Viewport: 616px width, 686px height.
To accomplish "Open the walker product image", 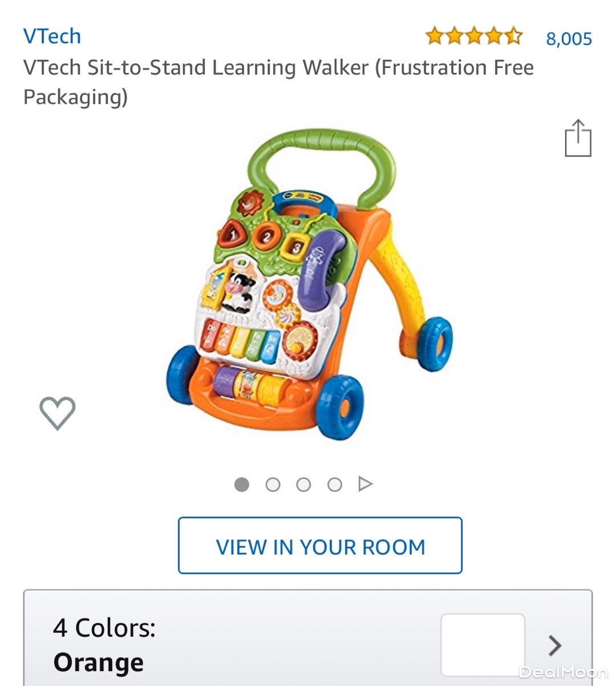I will tap(309, 284).
